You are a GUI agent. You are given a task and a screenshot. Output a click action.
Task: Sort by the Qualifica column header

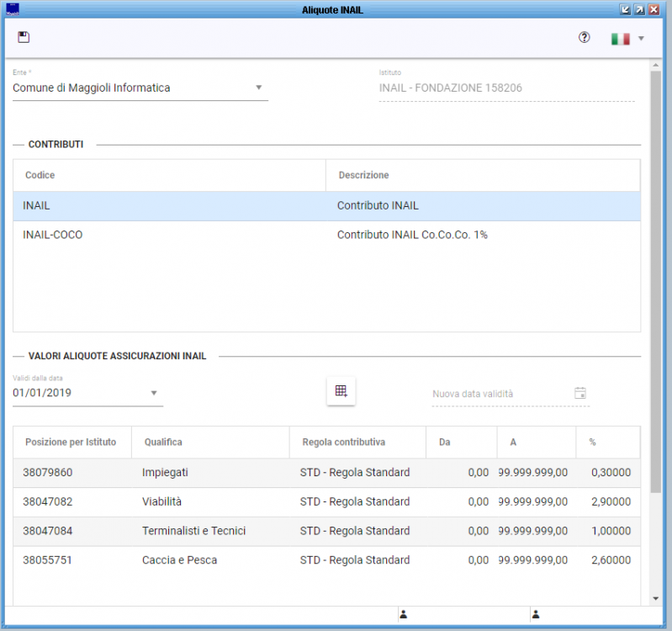click(x=163, y=442)
